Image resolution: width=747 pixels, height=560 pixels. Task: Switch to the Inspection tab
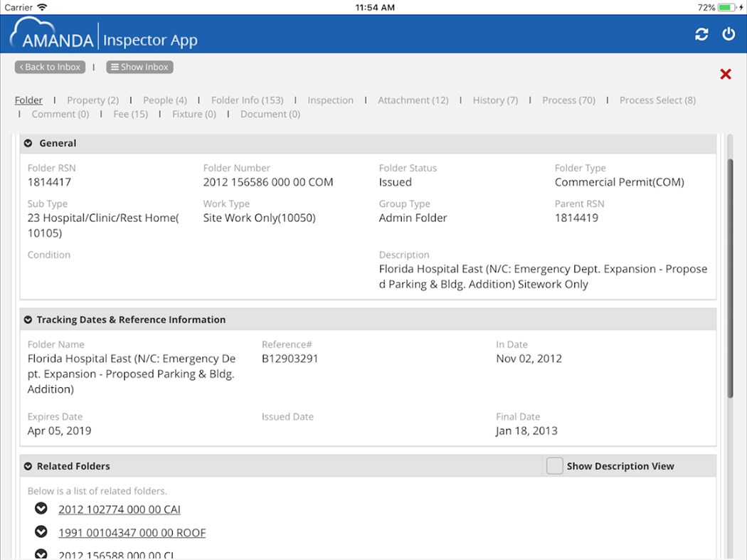[330, 100]
